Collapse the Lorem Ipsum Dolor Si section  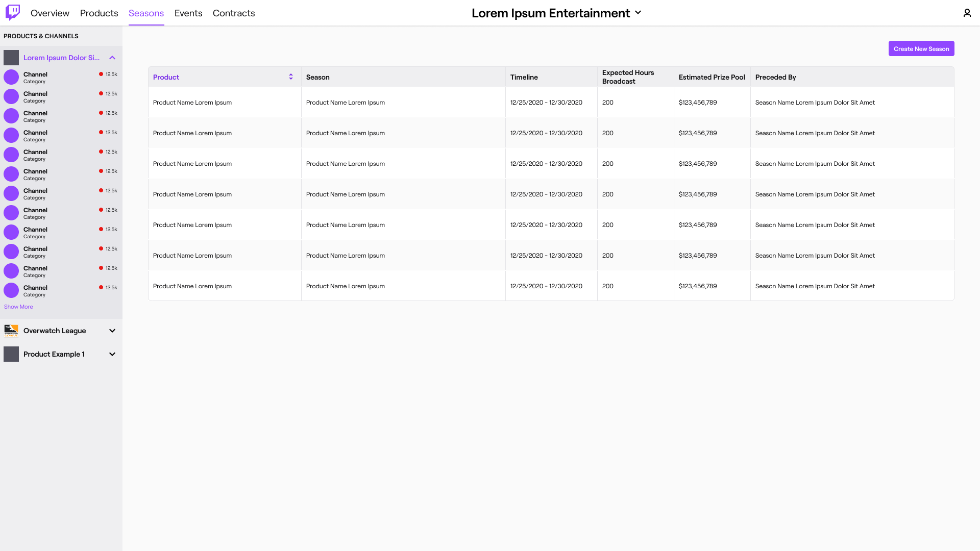click(x=112, y=58)
